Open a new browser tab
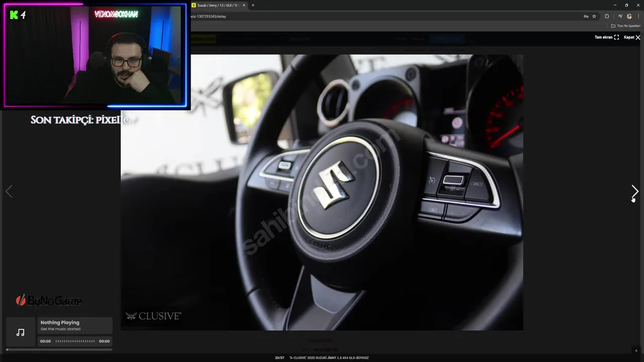The width and height of the screenshot is (644, 362). (253, 5)
